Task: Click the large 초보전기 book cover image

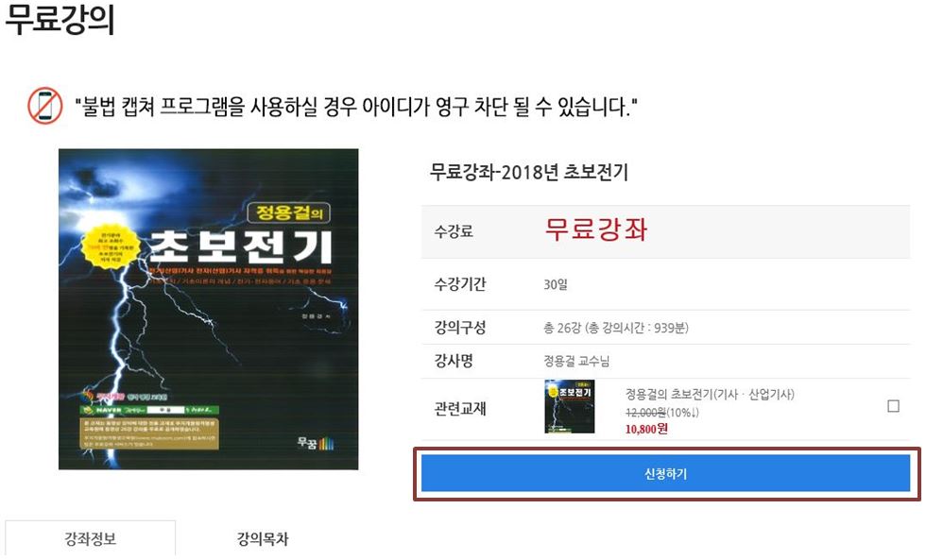Action: [209, 309]
